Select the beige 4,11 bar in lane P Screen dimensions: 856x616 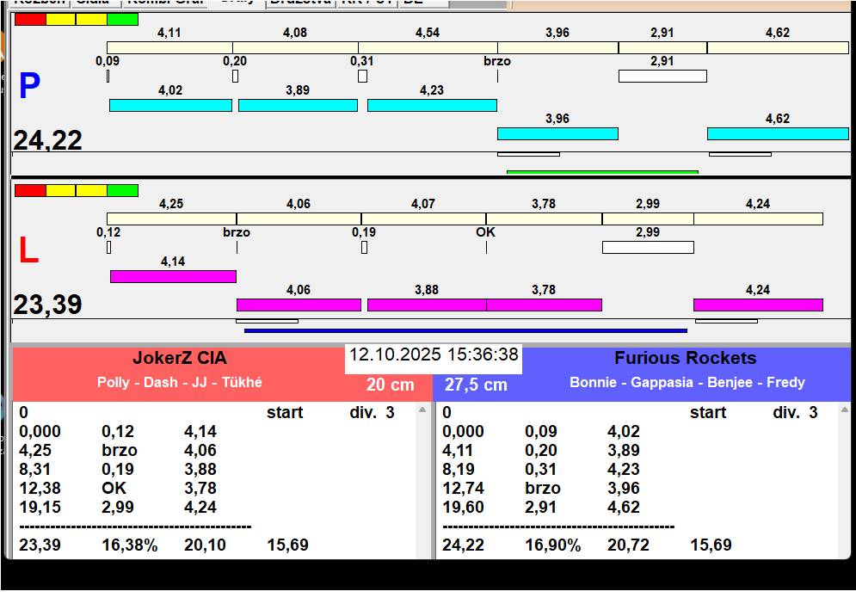click(x=169, y=47)
